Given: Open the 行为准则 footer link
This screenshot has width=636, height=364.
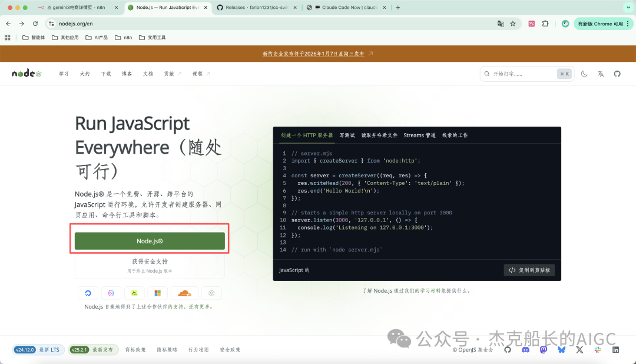Looking at the screenshot, I should pyautogui.click(x=198, y=350).
